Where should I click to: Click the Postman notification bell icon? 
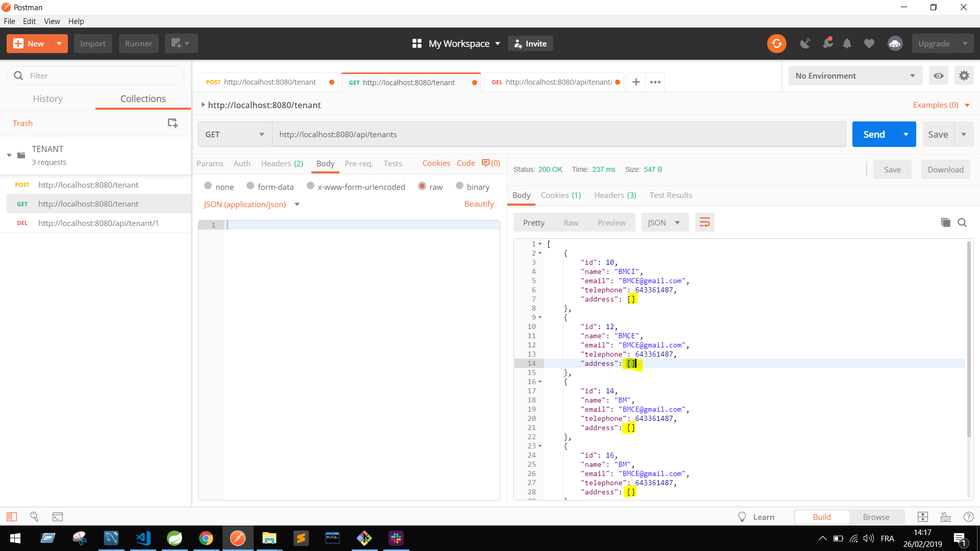pyautogui.click(x=847, y=43)
